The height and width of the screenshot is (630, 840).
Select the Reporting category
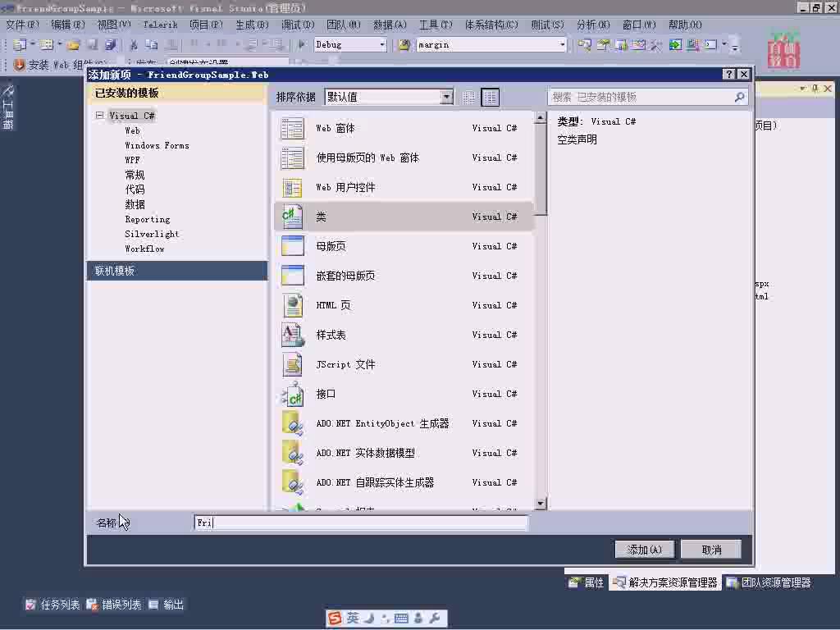coord(148,220)
